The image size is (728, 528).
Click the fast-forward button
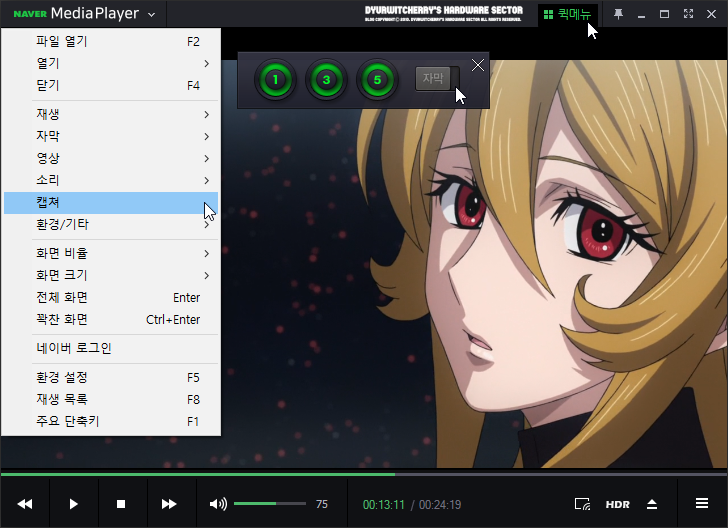point(169,504)
